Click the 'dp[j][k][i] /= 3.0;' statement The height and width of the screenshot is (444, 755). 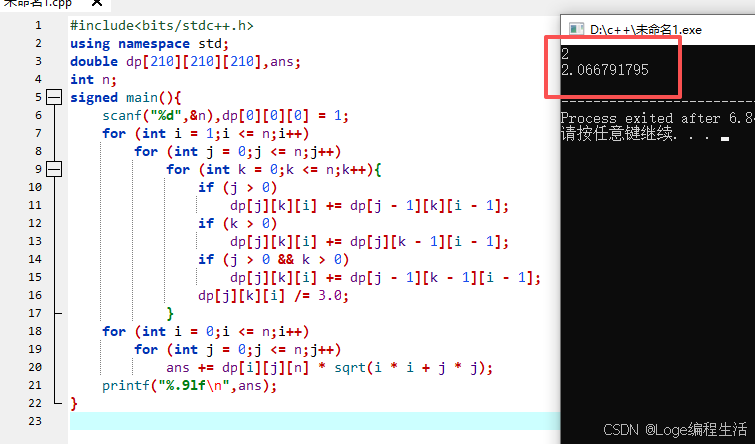coord(273,295)
